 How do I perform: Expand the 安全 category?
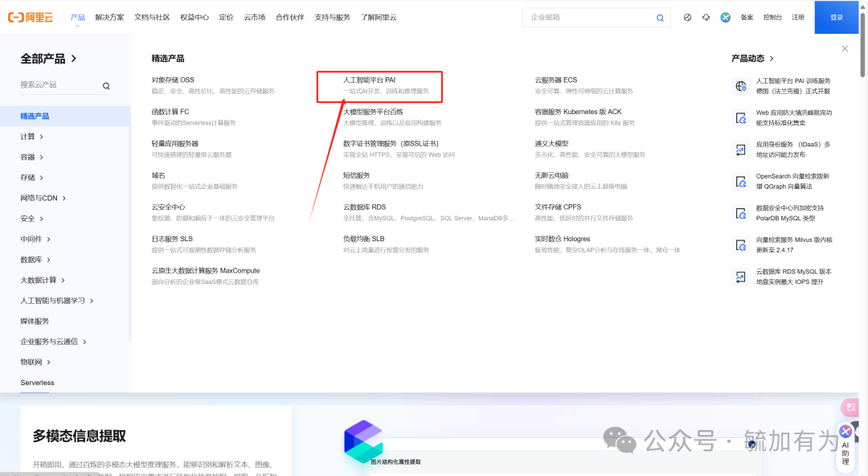(x=42, y=219)
